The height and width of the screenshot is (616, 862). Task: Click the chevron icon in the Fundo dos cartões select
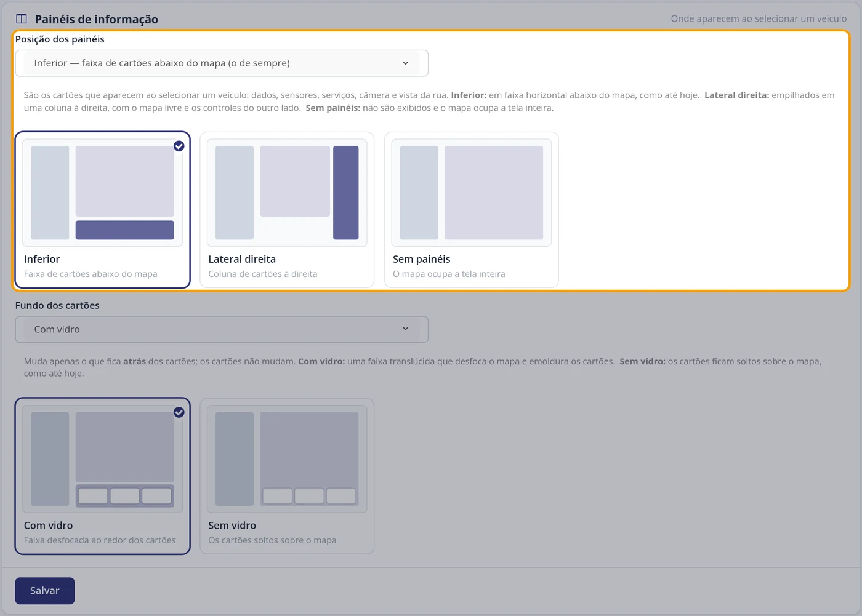405,329
